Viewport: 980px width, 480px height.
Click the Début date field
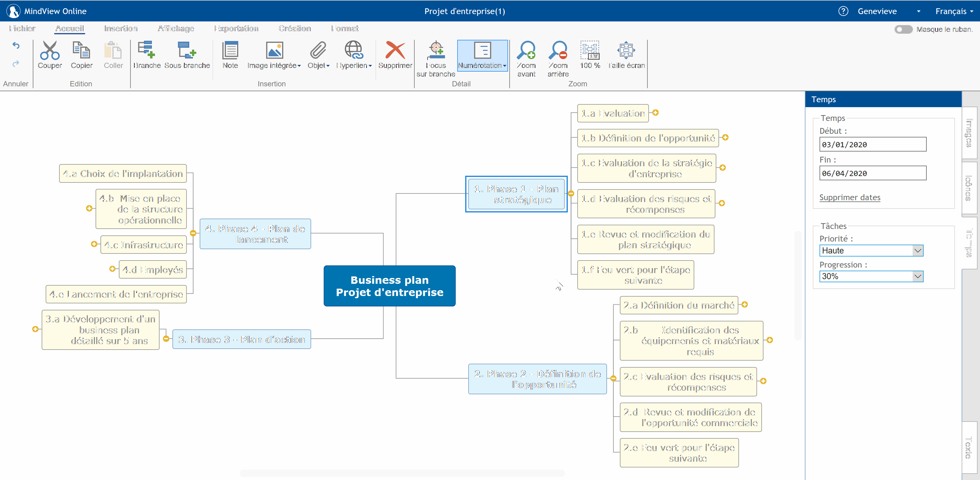(873, 144)
